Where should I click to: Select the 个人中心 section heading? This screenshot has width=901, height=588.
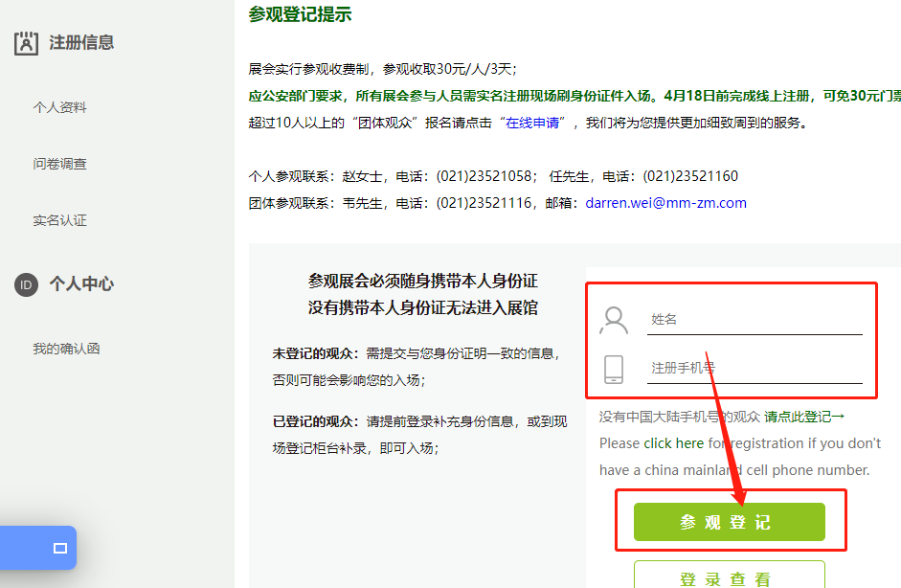pyautogui.click(x=81, y=283)
